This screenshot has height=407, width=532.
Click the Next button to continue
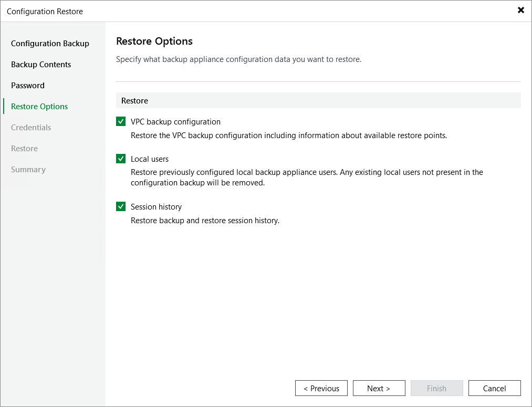(x=379, y=388)
